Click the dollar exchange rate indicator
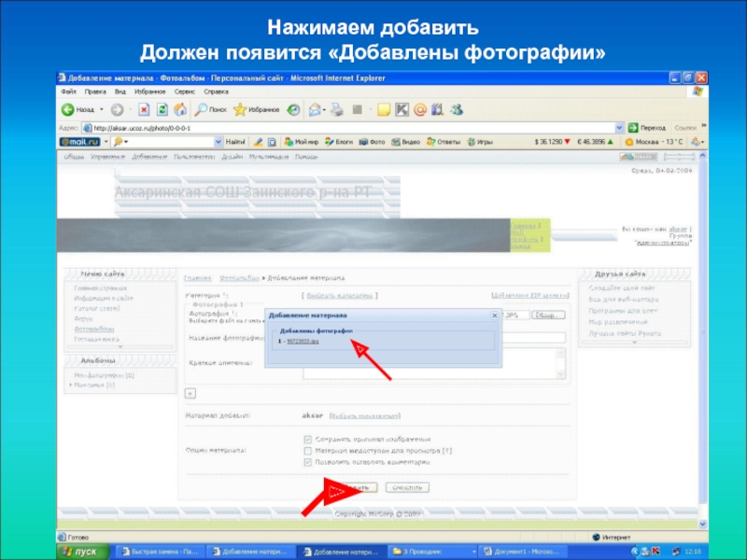The height and width of the screenshot is (560, 747). pyautogui.click(x=552, y=142)
